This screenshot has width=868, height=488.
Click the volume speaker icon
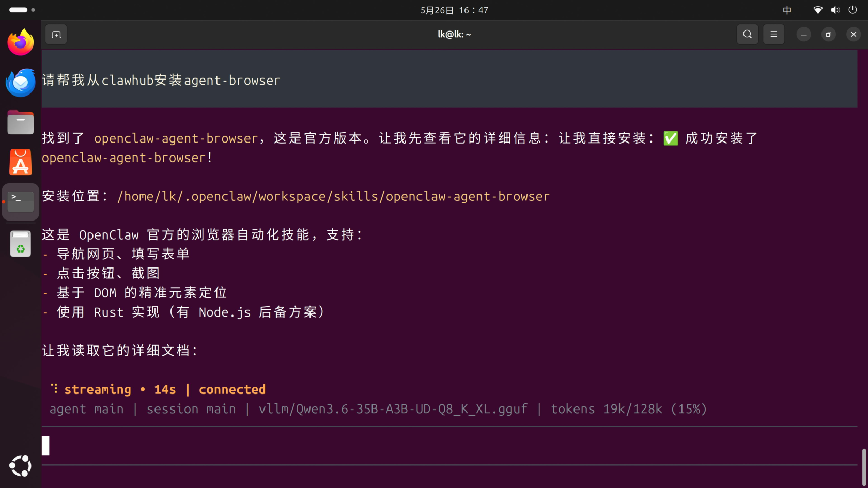pos(835,10)
